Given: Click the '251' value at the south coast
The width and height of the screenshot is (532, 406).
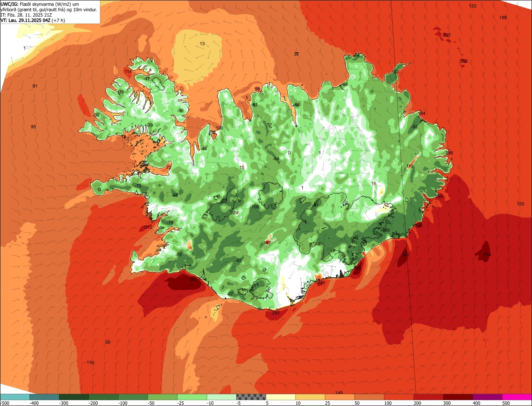Looking at the screenshot, I should (276, 313).
